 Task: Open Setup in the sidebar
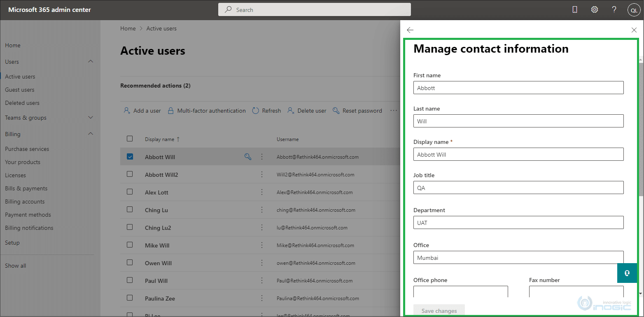[12, 243]
